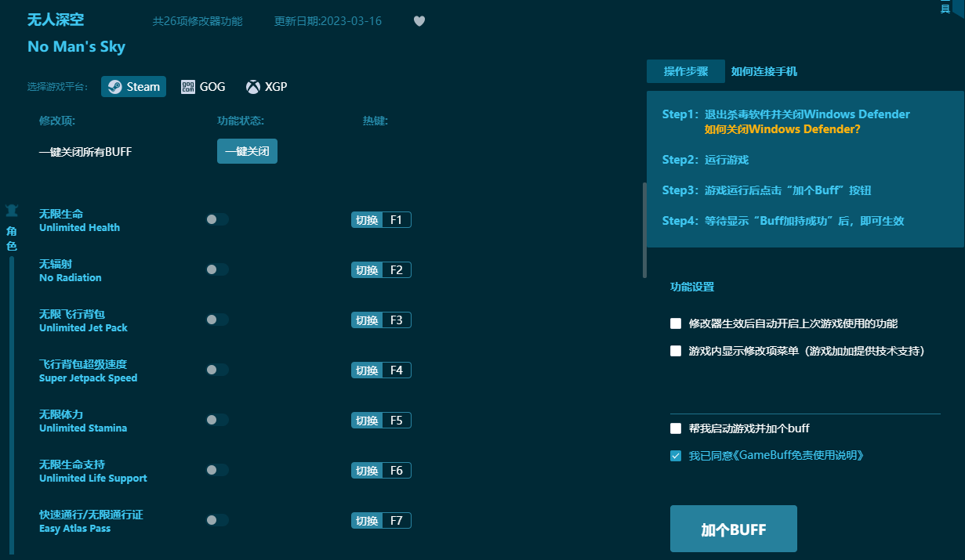Click 切换 button for F2 hotkey
The height and width of the screenshot is (560, 965).
click(x=367, y=270)
